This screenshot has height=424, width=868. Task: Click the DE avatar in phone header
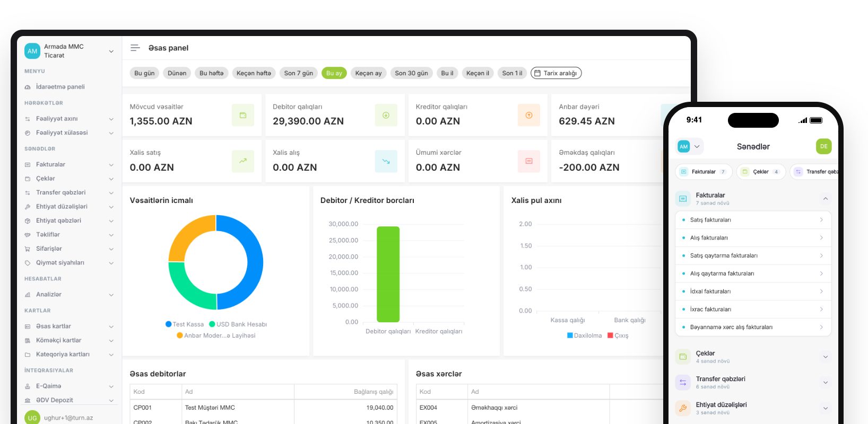823,146
